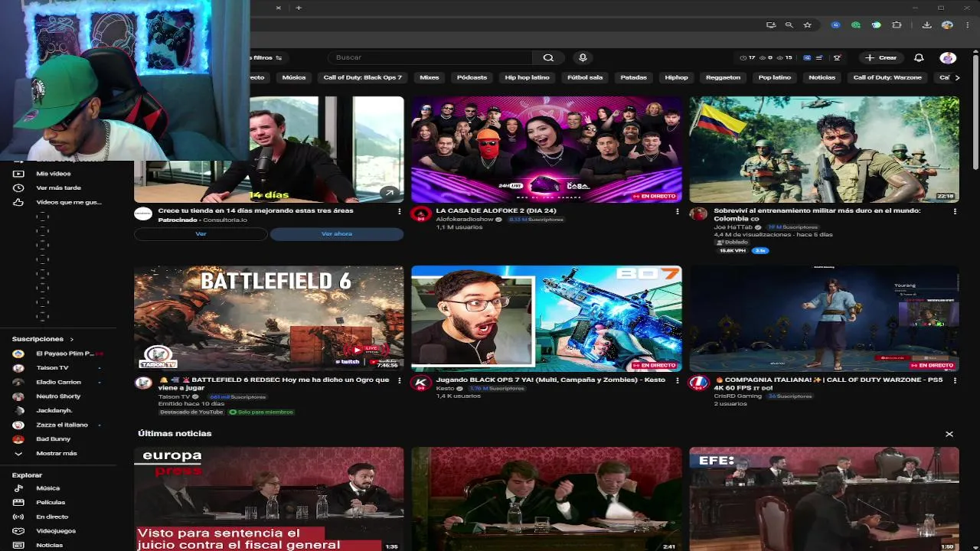The width and height of the screenshot is (980, 551).
Task: Dismiss the Últimas noticias section
Action: click(949, 434)
